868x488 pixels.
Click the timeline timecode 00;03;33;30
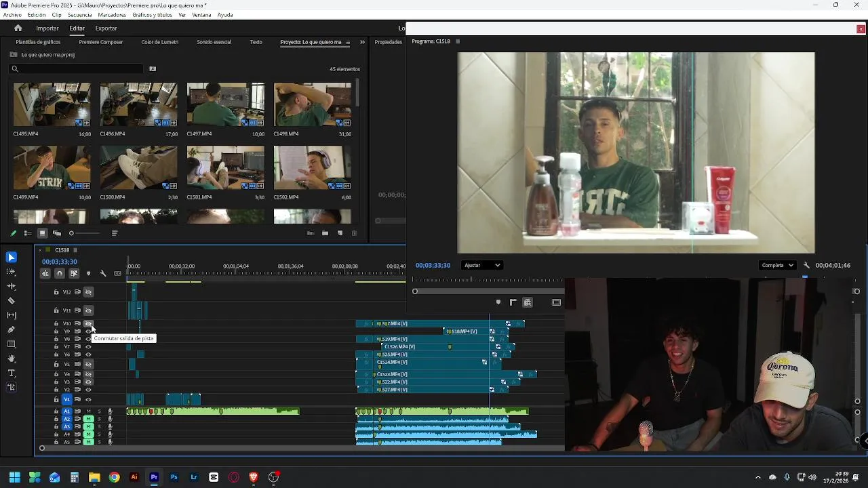pyautogui.click(x=60, y=262)
